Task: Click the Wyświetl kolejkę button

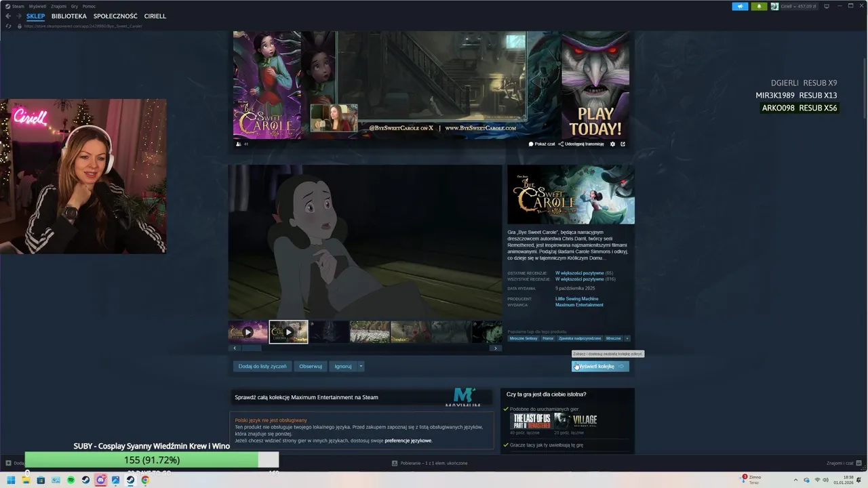Action: click(600, 366)
